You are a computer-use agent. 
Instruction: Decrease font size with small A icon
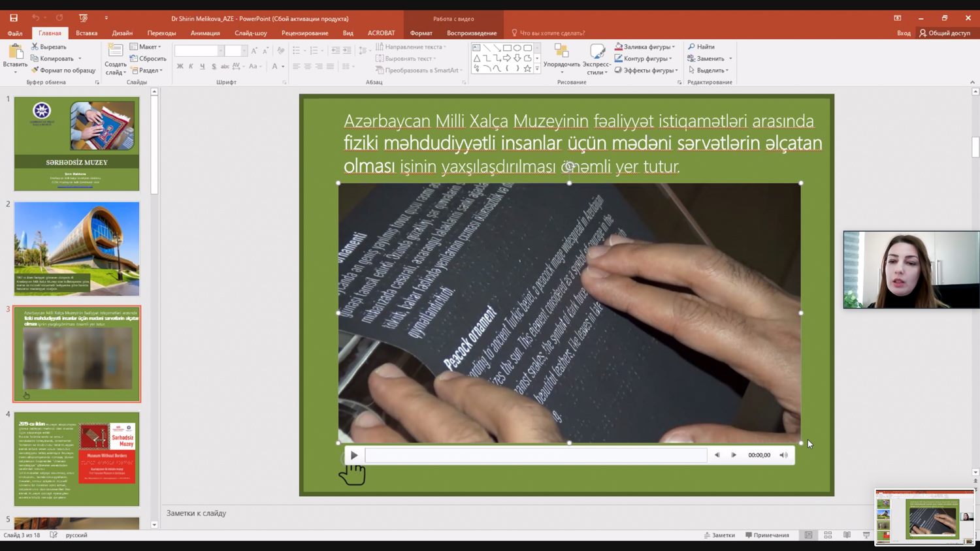point(265,50)
